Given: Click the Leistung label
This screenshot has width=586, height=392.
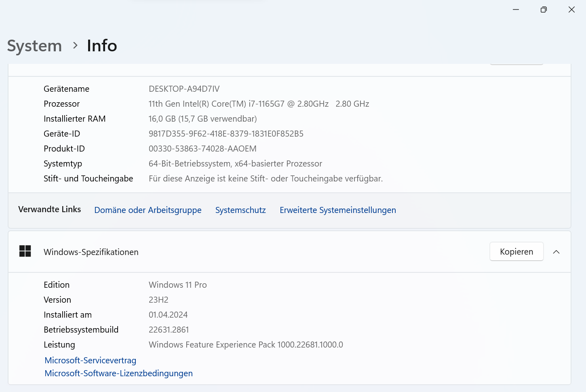Looking at the screenshot, I should coord(59,345).
